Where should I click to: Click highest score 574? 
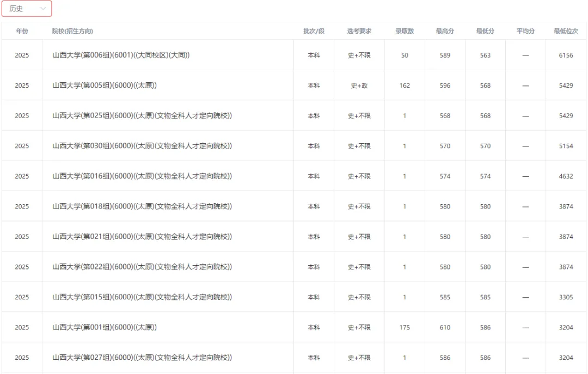point(445,176)
